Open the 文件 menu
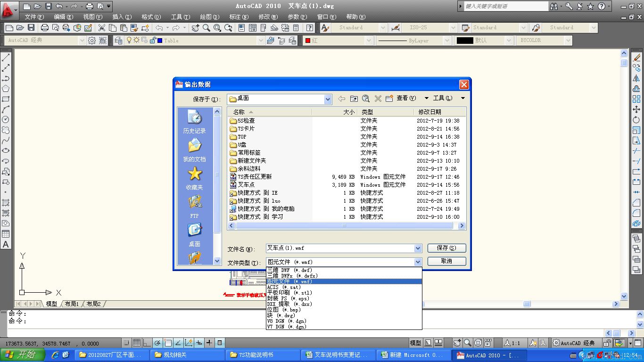This screenshot has height=362, width=644. click(x=34, y=17)
